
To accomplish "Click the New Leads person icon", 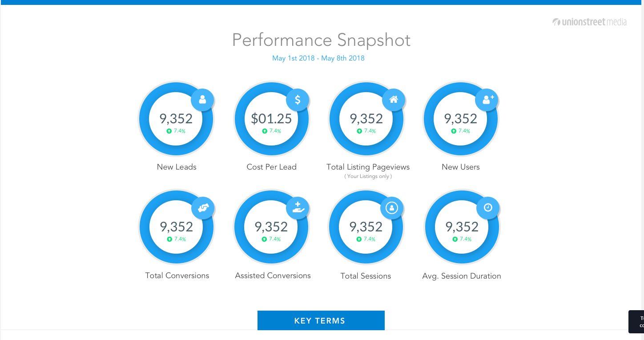I will coord(202,100).
